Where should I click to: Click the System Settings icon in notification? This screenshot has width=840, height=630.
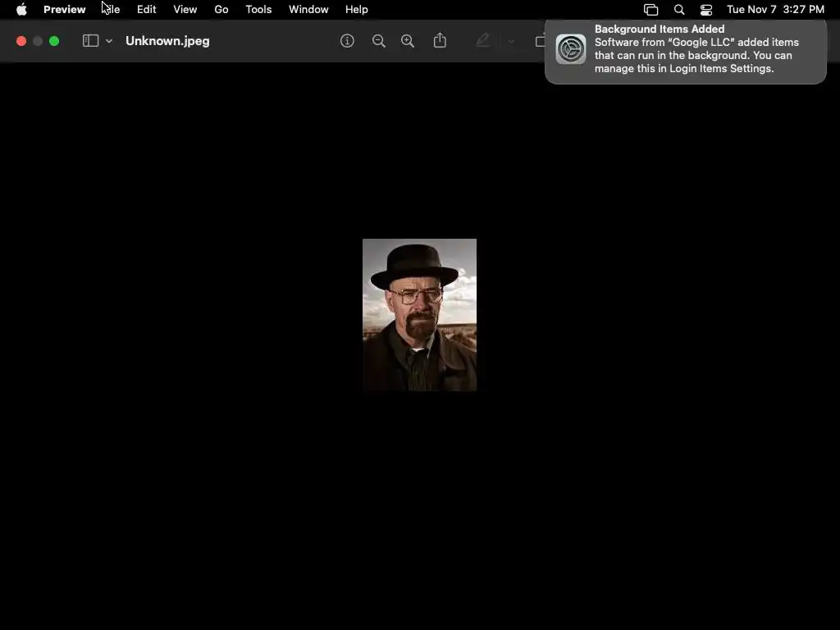click(571, 49)
